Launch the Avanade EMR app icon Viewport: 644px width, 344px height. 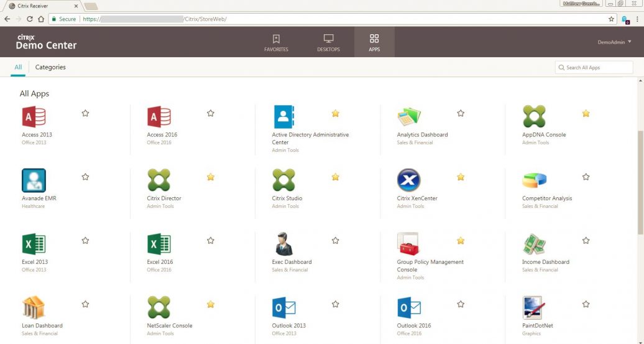click(34, 180)
